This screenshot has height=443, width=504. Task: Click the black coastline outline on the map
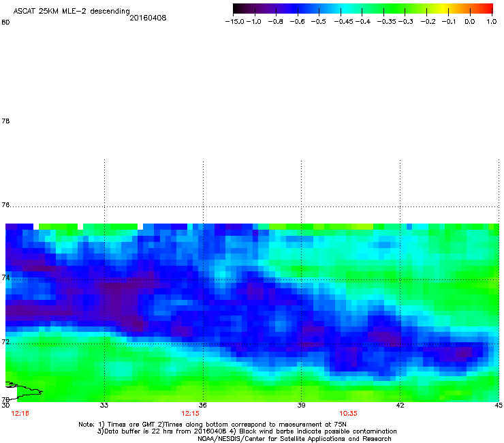tap(24, 390)
